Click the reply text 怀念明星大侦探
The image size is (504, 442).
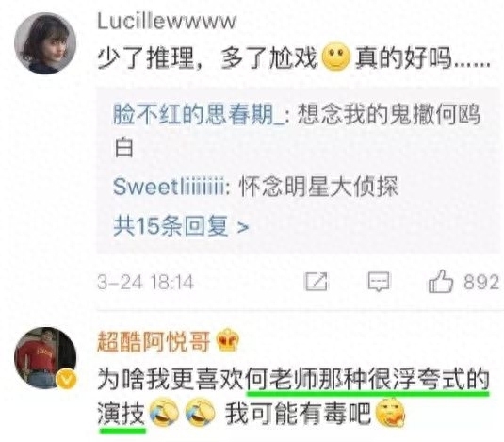point(318,187)
